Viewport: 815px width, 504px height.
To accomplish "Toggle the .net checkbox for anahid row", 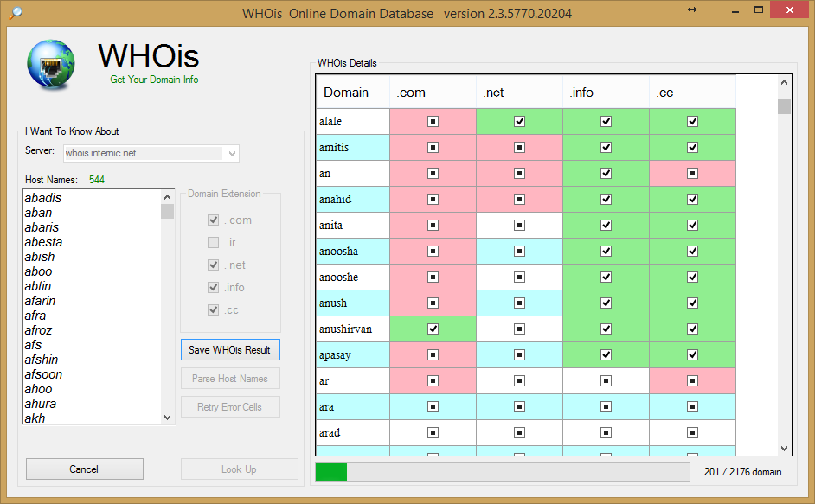I will click(x=519, y=200).
